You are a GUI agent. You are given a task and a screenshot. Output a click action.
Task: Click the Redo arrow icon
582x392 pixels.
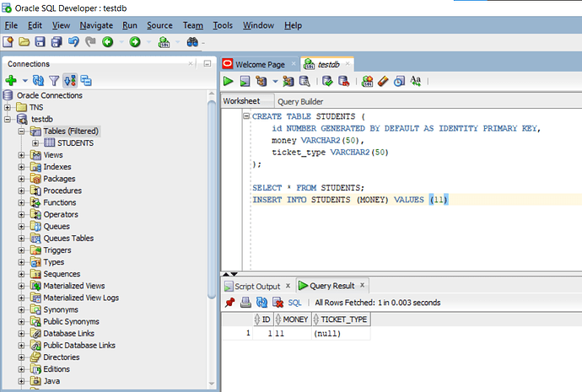[x=90, y=42]
